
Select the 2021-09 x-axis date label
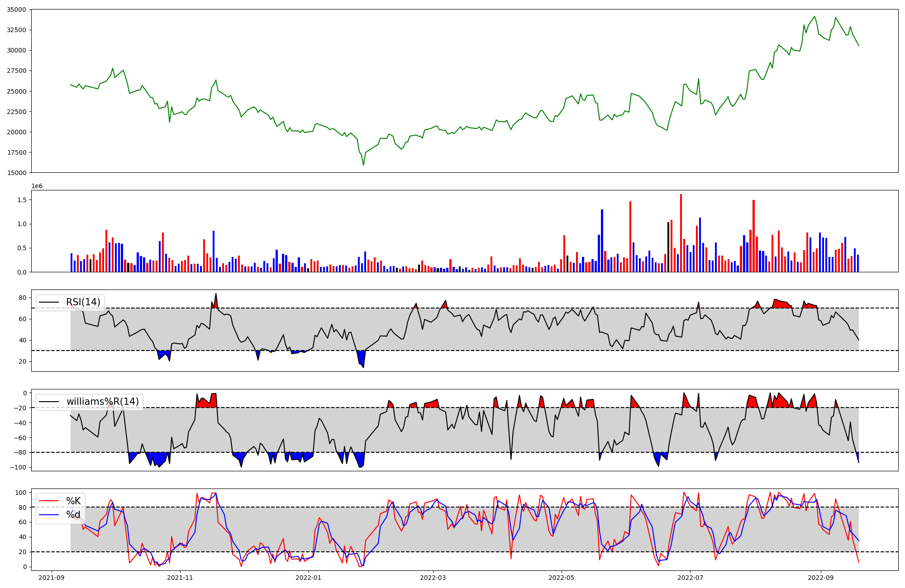pos(52,578)
